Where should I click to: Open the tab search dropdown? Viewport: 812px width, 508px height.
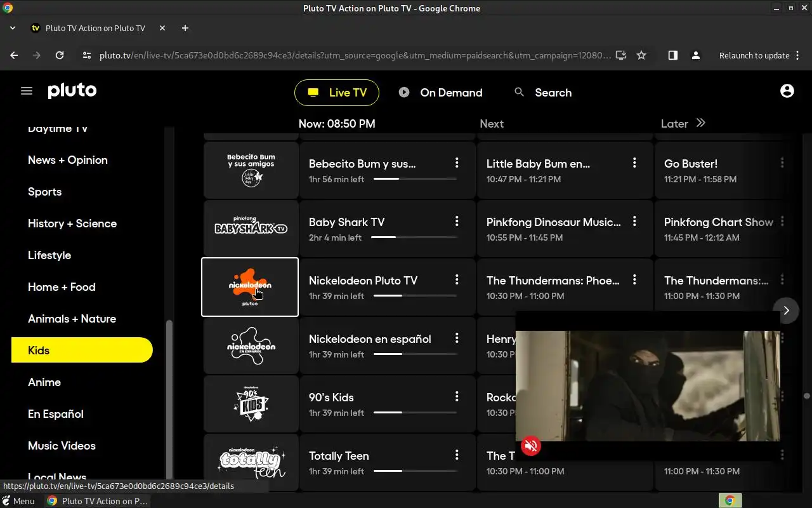(13, 28)
